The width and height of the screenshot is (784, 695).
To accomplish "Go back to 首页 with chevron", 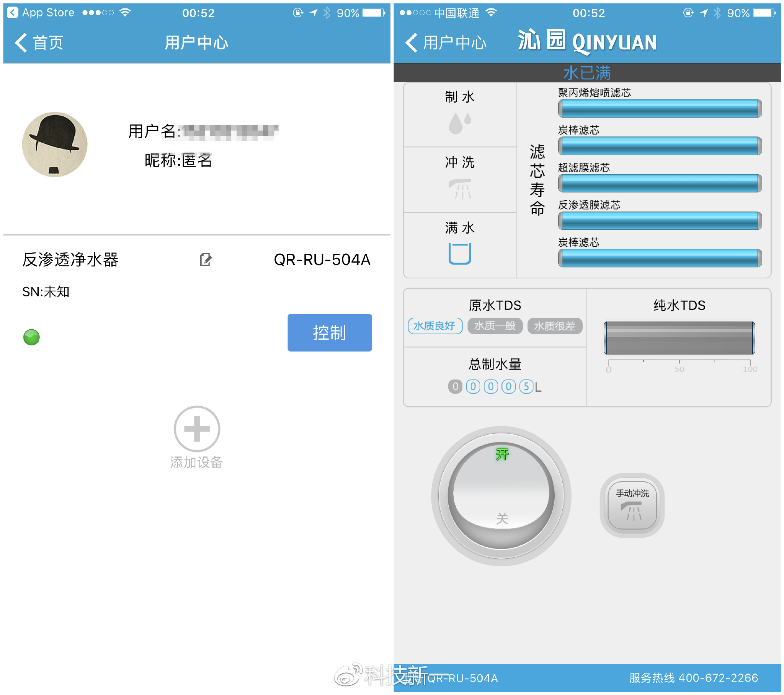I will coord(39,43).
